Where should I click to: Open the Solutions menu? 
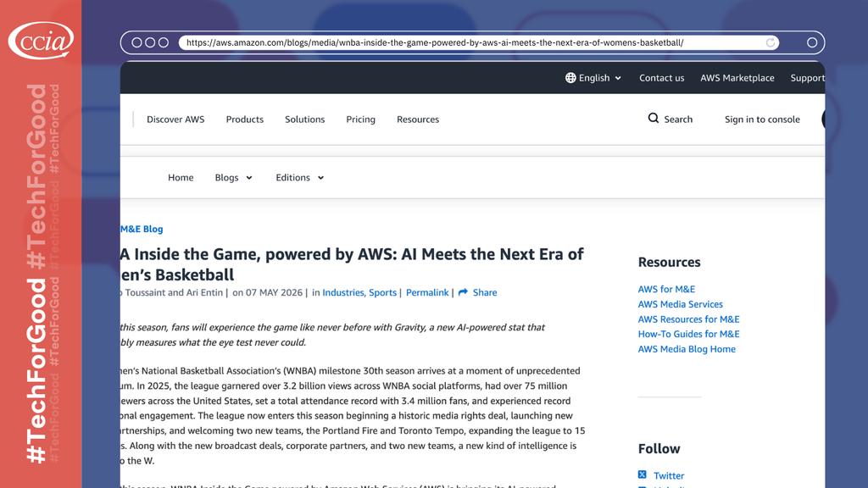(x=305, y=119)
